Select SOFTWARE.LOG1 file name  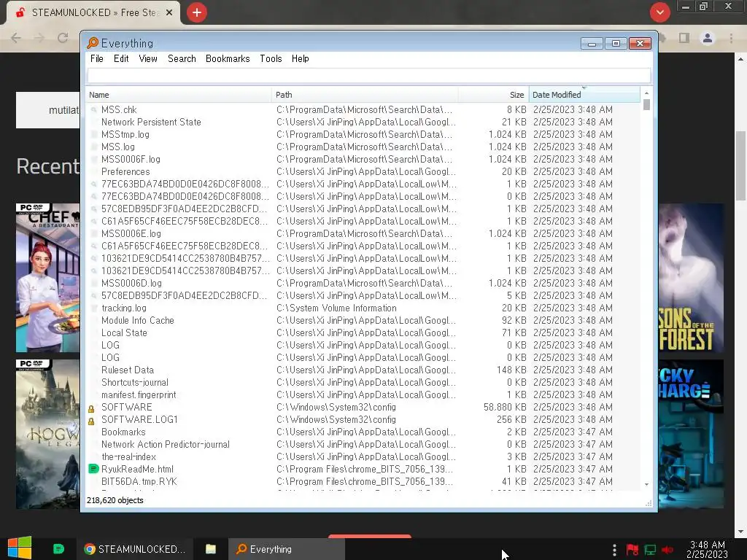click(139, 419)
